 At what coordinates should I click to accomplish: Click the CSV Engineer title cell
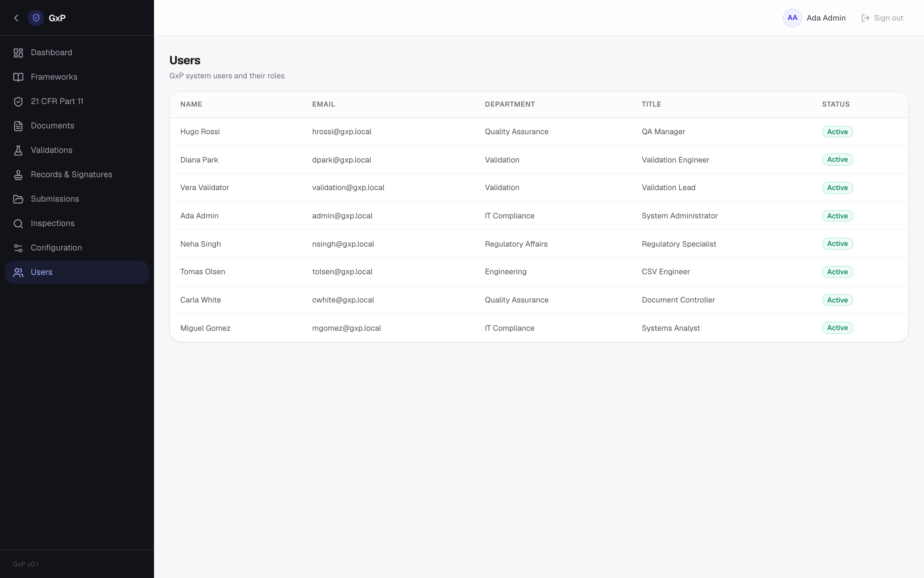pyautogui.click(x=666, y=272)
